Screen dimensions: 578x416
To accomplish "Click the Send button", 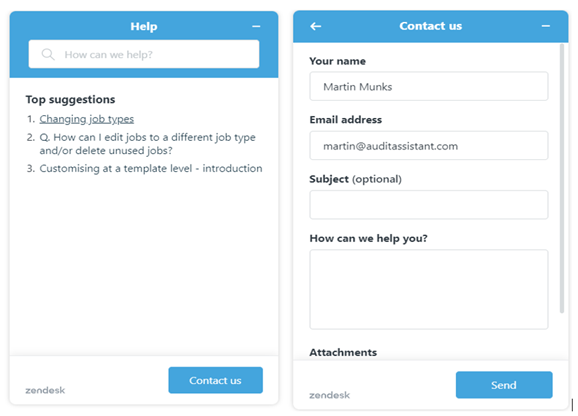I will 504,385.
